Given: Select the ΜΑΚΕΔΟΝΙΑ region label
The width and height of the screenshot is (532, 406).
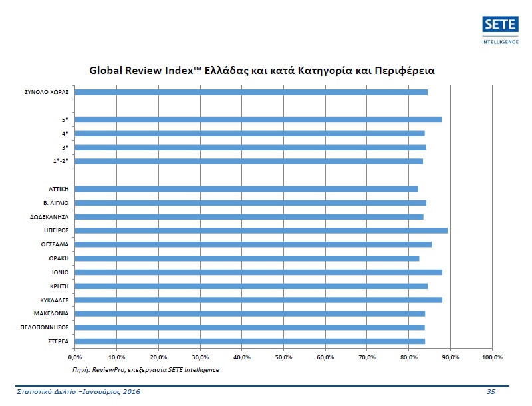Looking at the screenshot, I should [x=51, y=313].
